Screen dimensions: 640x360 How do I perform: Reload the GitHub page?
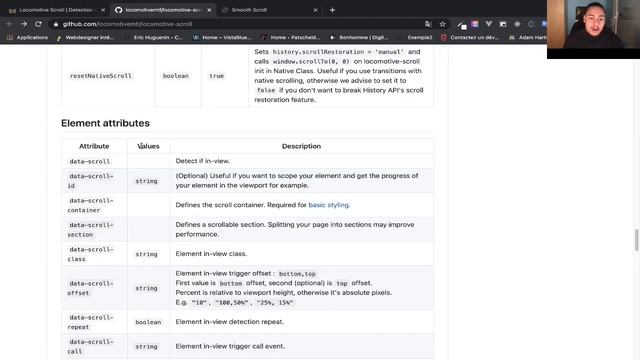[38, 24]
